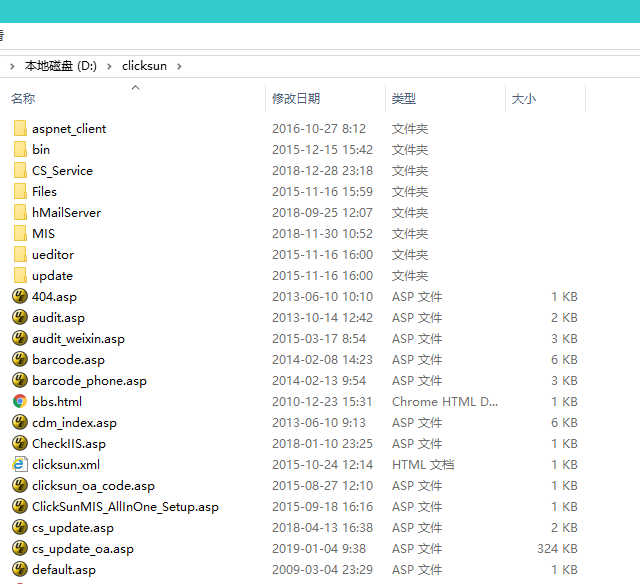Click the aspnet_client folder icon
The width and height of the screenshot is (640, 584).
coord(20,128)
